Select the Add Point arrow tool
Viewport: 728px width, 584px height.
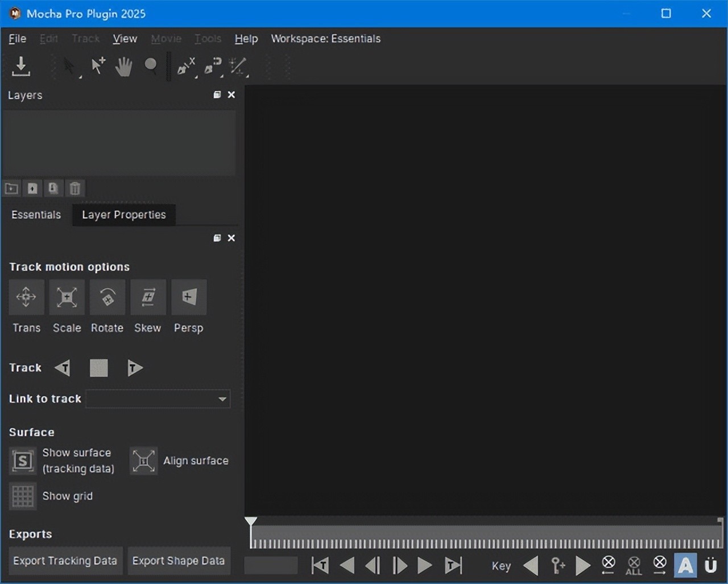(98, 66)
